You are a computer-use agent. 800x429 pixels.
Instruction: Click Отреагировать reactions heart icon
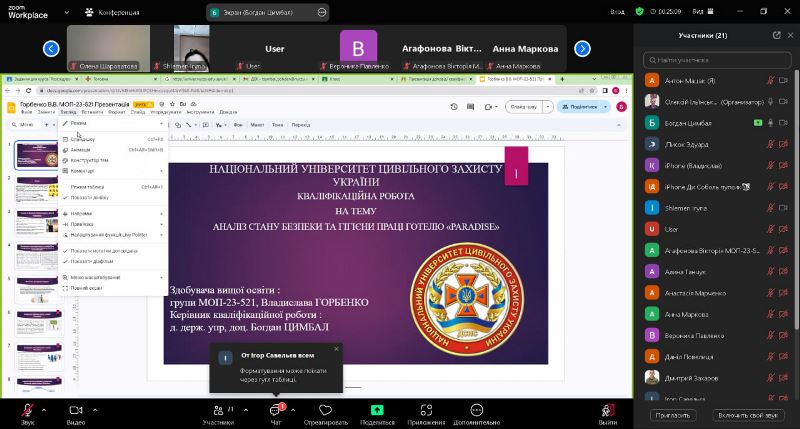(x=326, y=410)
